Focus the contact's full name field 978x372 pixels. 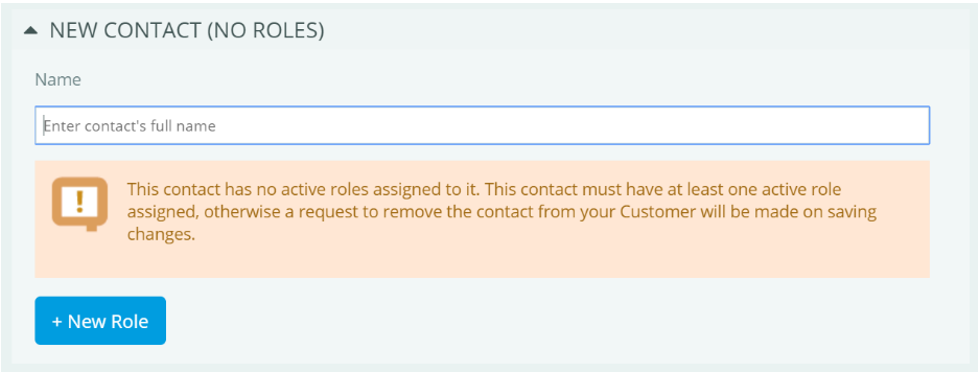(x=482, y=125)
